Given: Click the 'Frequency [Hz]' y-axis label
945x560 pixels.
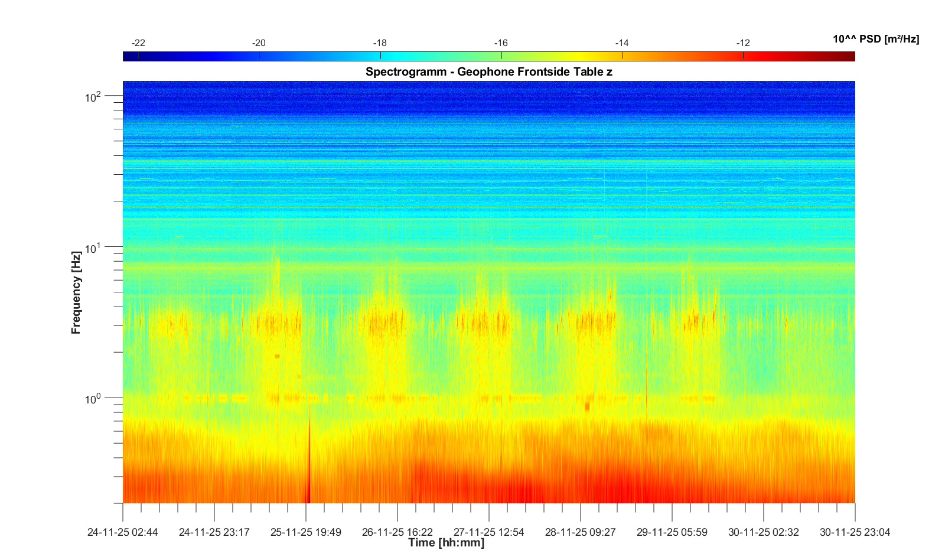Looking at the screenshot, I should click(x=76, y=292).
